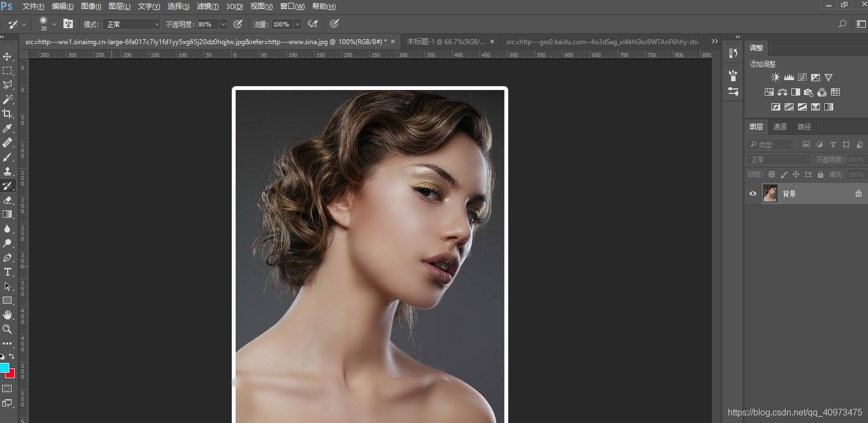The height and width of the screenshot is (423, 868).
Task: Toggle pressure control for opacity
Action: point(238,24)
